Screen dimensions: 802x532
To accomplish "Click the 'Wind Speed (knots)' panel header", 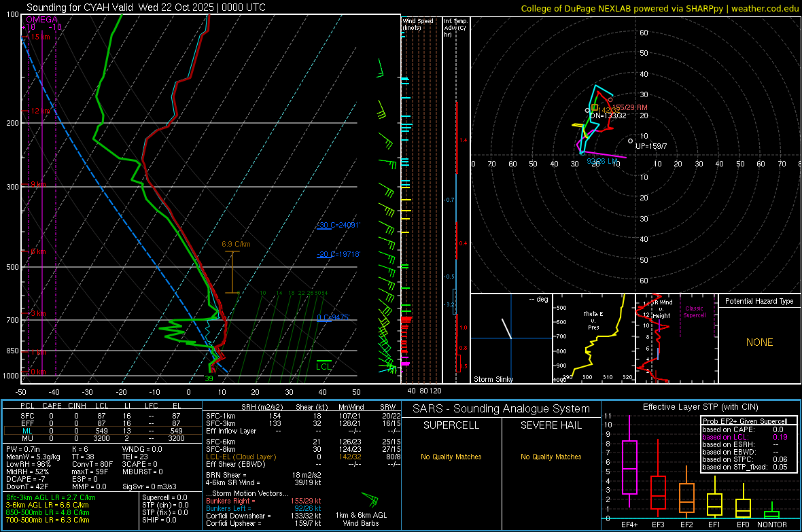I will point(417,24).
